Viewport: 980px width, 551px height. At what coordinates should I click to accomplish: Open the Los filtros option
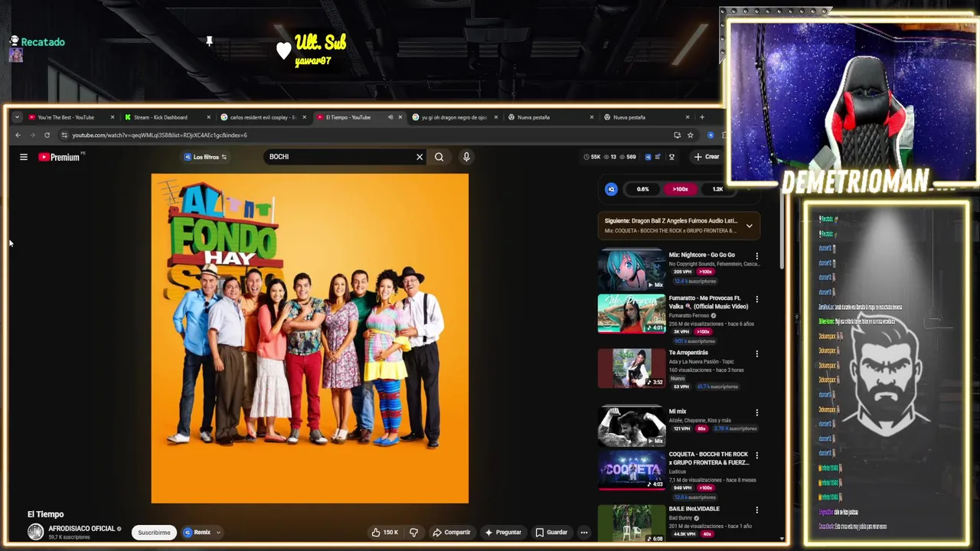click(x=205, y=157)
